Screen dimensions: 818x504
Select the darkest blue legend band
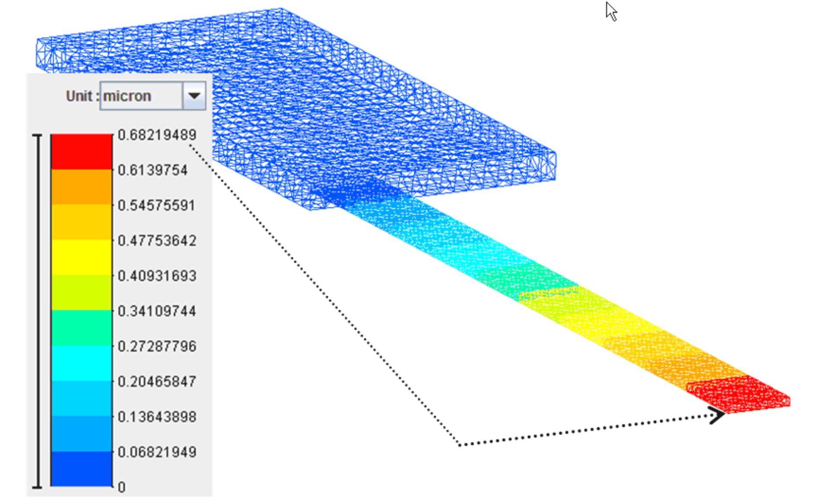tap(81, 469)
